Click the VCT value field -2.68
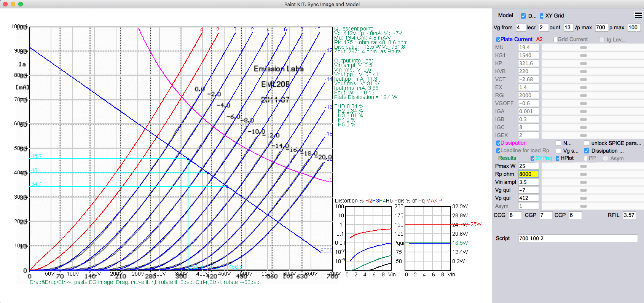Screen dimensions: 644x303 [528, 80]
